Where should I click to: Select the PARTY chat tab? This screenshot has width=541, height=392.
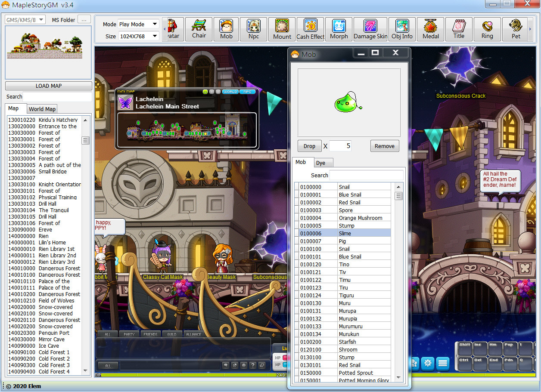point(129,334)
